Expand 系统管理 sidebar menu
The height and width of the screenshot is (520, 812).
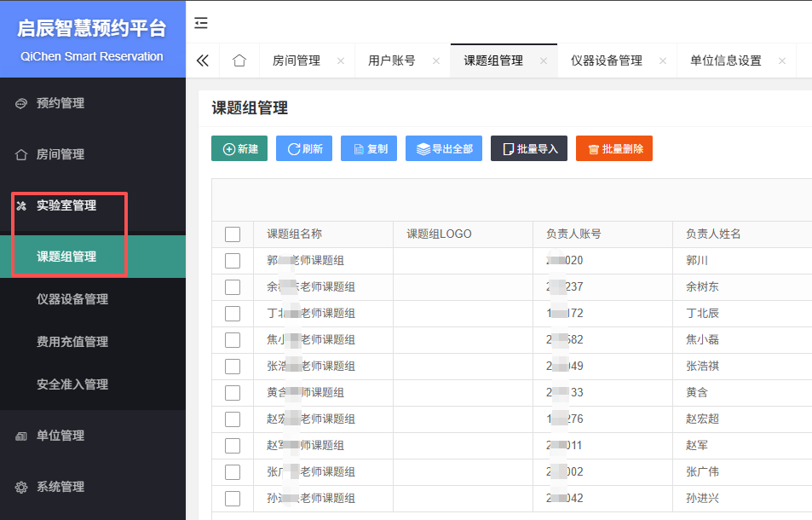coord(60,487)
